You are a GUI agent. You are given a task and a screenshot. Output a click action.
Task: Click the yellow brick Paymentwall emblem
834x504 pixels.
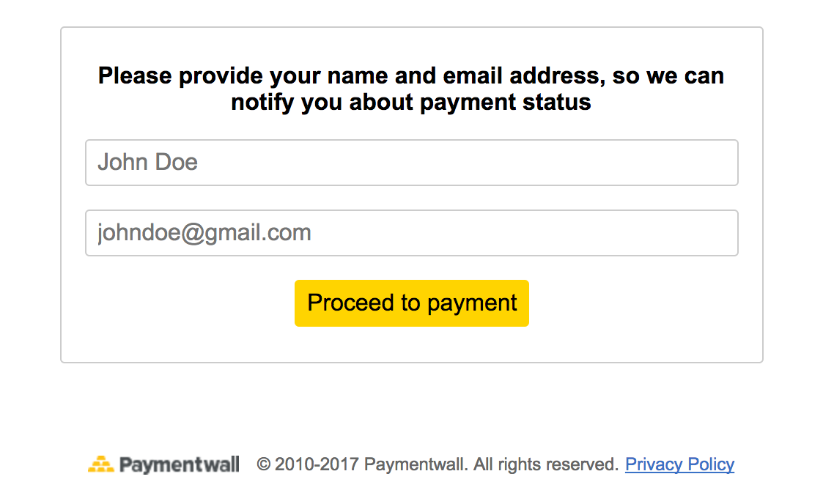[101, 464]
